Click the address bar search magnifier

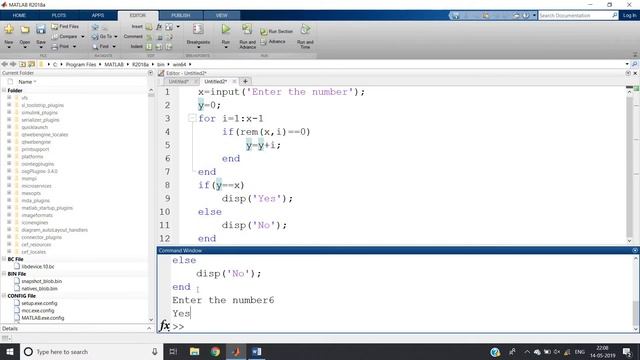click(x=634, y=64)
